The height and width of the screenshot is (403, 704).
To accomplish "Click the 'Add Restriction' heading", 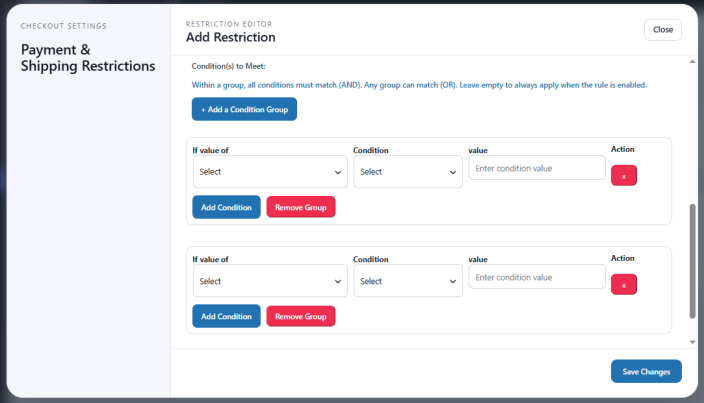I will tap(231, 37).
